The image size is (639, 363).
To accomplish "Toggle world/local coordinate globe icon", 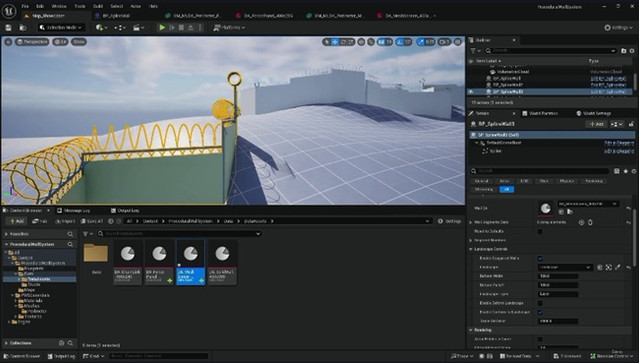I will click(x=361, y=42).
